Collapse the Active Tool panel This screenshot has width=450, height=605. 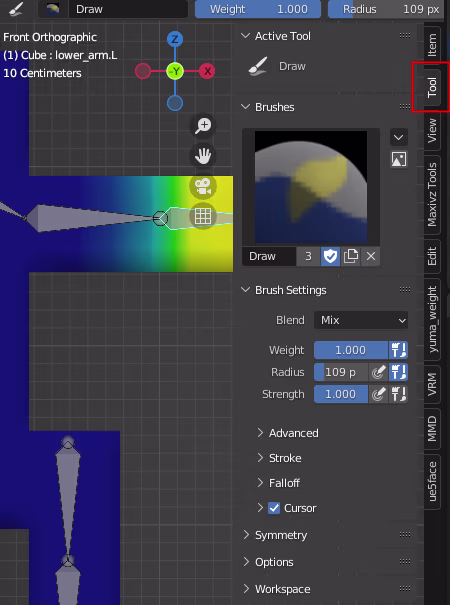pyautogui.click(x=245, y=36)
